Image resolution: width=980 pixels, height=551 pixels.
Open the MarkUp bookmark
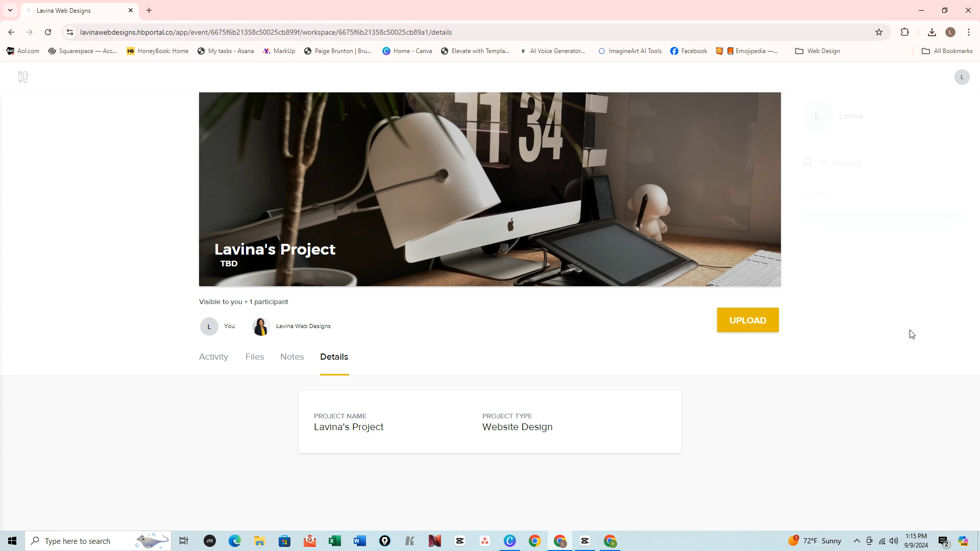[279, 51]
